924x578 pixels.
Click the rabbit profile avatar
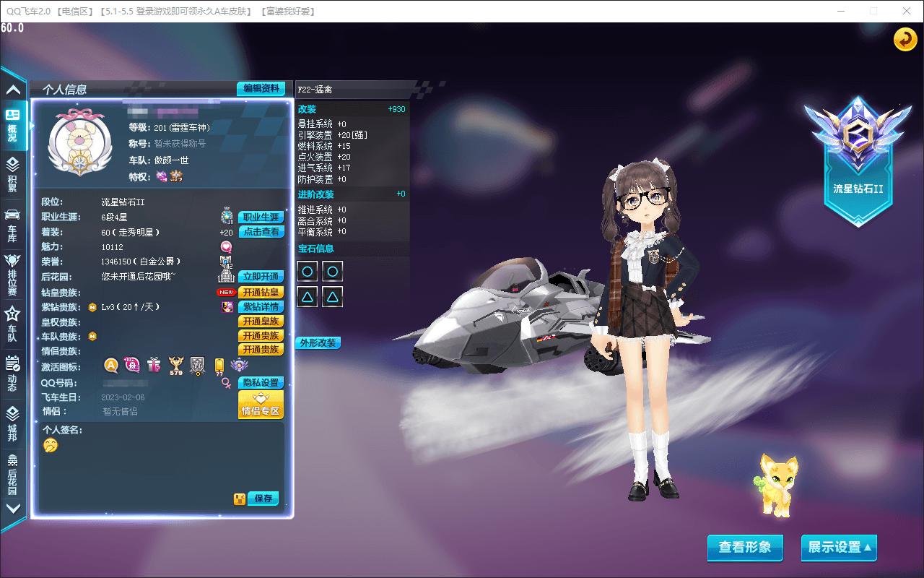pyautogui.click(x=79, y=144)
